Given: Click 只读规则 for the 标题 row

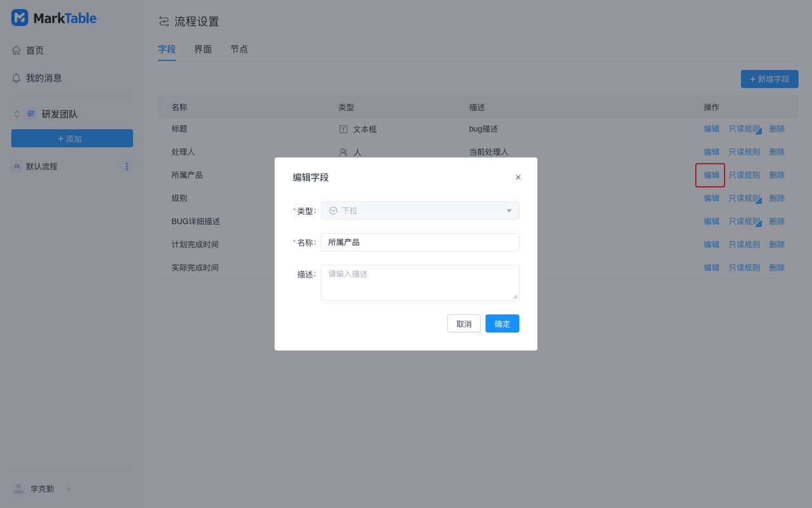Looking at the screenshot, I should [x=744, y=129].
